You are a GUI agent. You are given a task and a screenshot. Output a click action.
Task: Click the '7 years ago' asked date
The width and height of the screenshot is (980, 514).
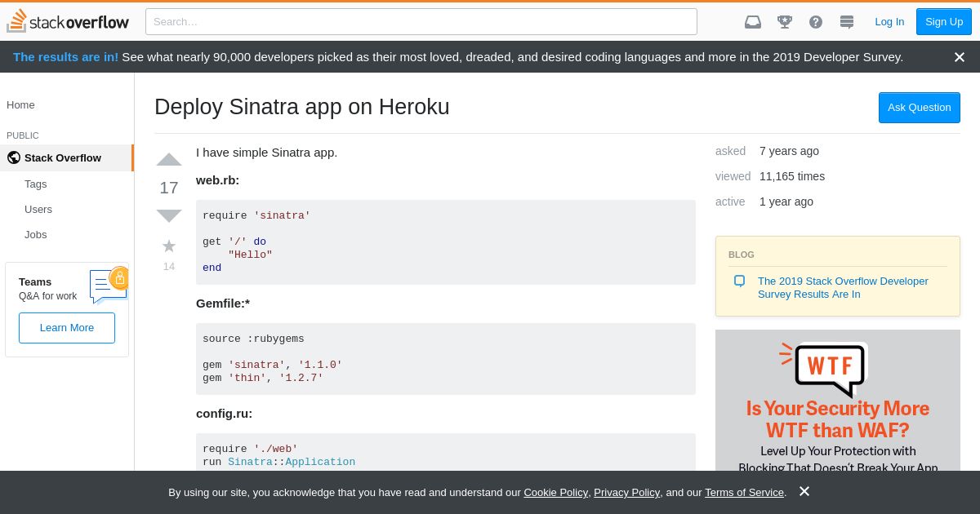789,151
